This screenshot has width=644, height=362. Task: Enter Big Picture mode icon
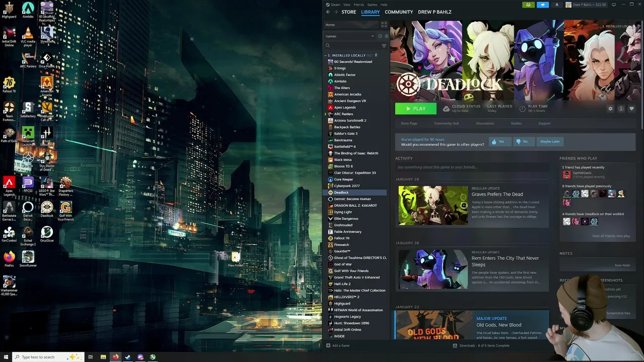point(613,5)
